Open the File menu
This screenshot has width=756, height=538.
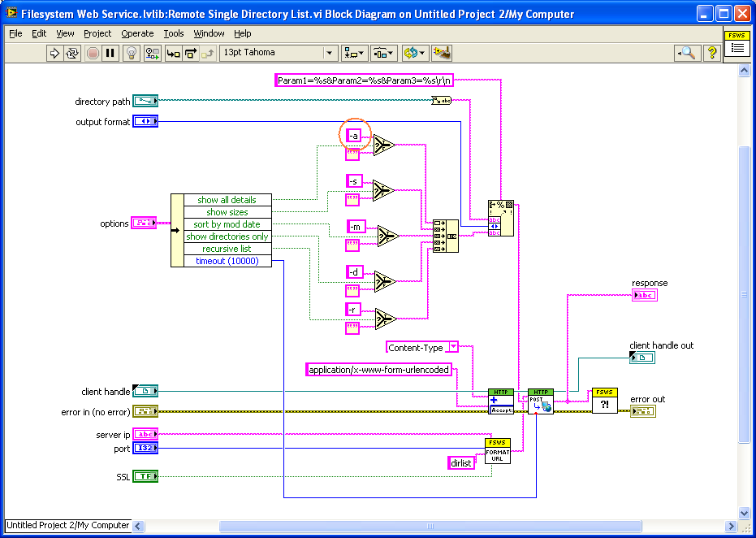[16, 33]
